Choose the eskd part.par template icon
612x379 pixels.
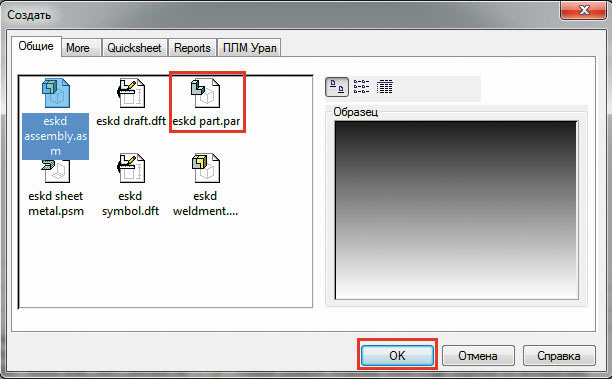206,93
